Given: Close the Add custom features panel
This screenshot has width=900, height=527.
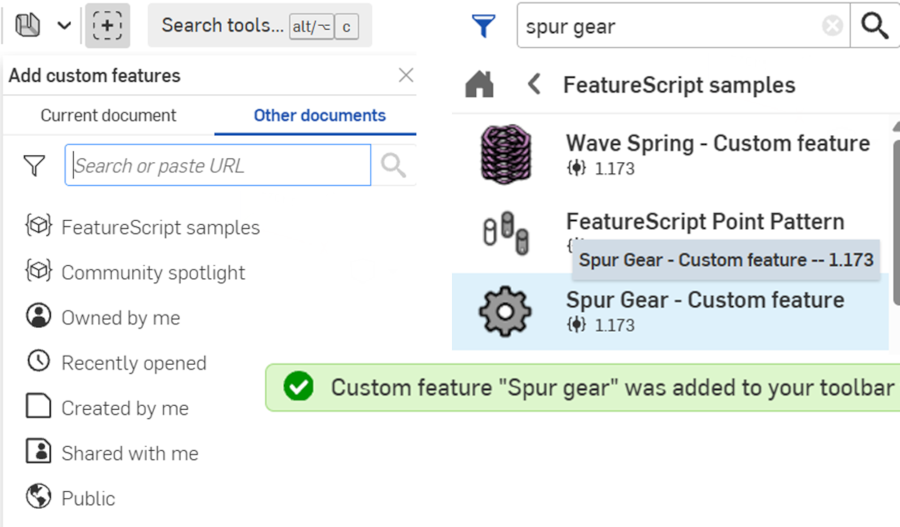Looking at the screenshot, I should coord(405,75).
